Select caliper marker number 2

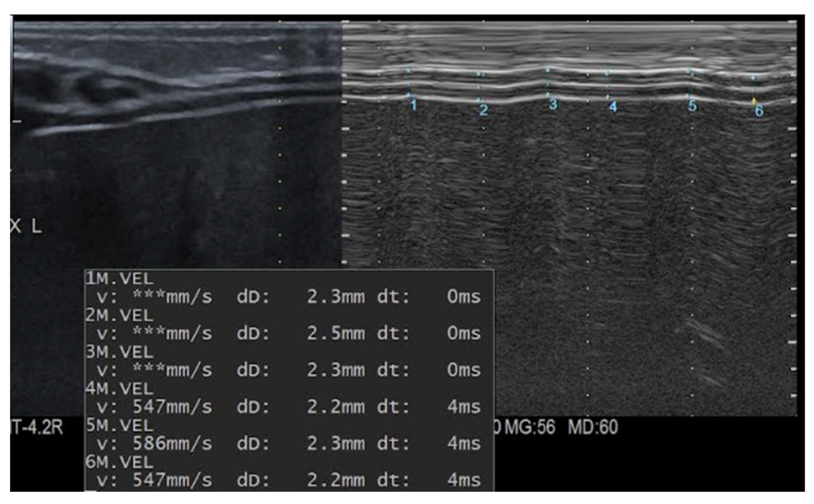pyautogui.click(x=483, y=110)
